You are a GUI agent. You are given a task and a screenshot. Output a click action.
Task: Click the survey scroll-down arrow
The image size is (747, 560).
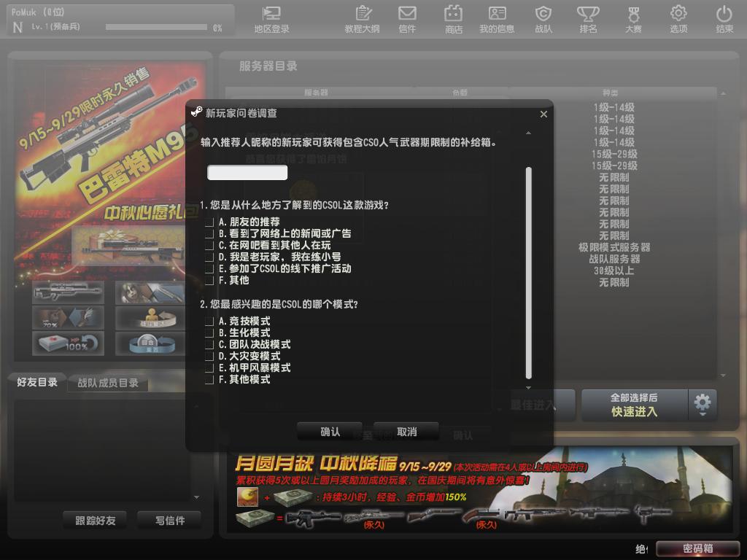tap(528, 388)
